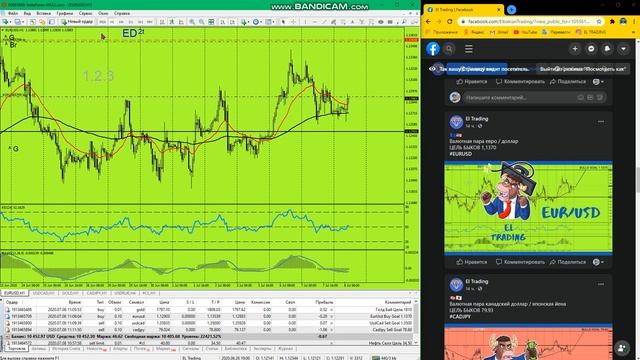Open the Алерты terminal tab
This screenshot has width=640, height=360.
pos(120,349)
